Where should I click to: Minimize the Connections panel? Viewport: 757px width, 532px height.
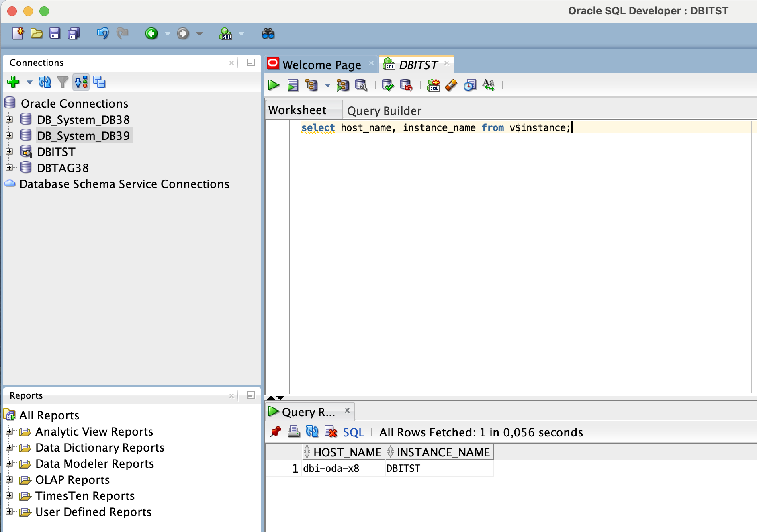(x=251, y=63)
